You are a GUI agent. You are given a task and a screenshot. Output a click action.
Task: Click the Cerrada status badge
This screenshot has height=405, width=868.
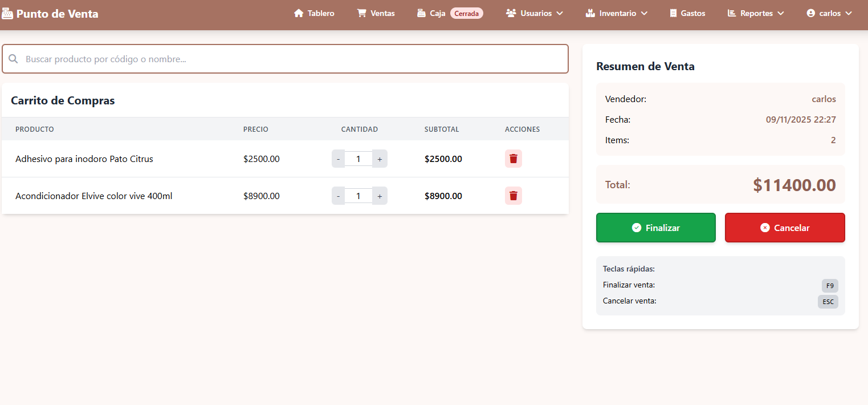click(x=466, y=13)
